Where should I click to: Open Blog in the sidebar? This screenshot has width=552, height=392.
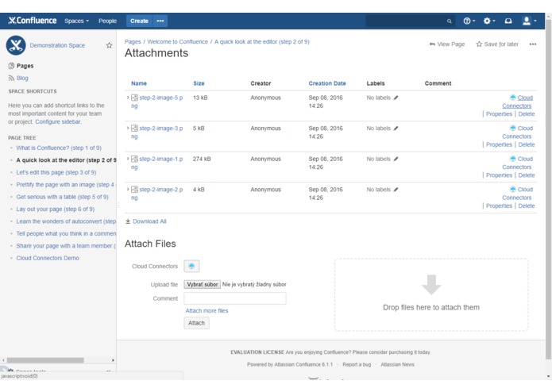22,78
